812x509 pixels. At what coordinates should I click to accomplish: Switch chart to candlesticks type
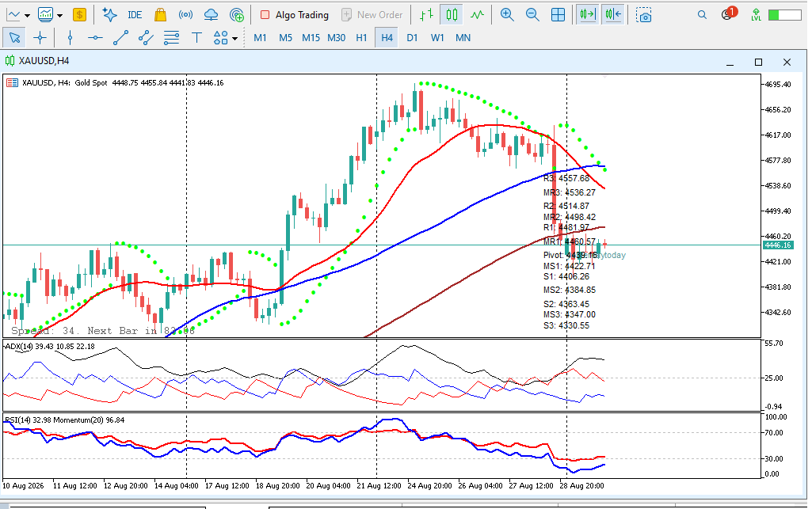tap(452, 15)
